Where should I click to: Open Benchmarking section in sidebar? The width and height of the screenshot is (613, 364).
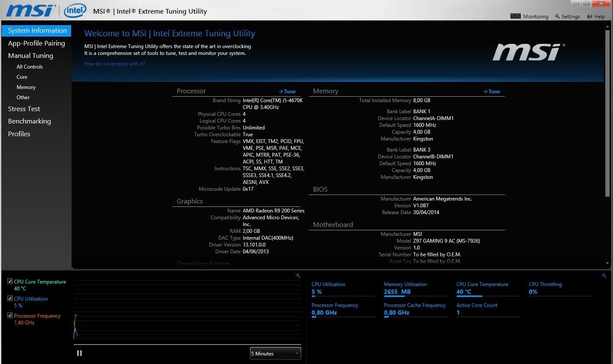click(x=29, y=121)
